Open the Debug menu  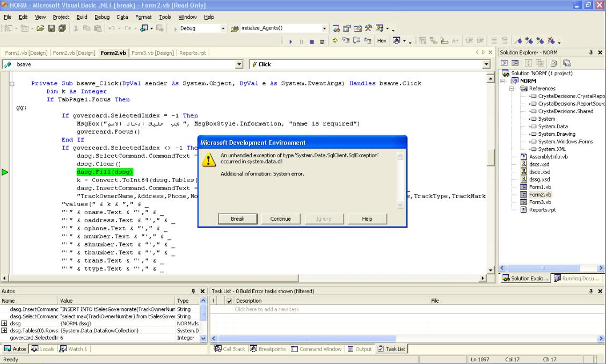(102, 17)
